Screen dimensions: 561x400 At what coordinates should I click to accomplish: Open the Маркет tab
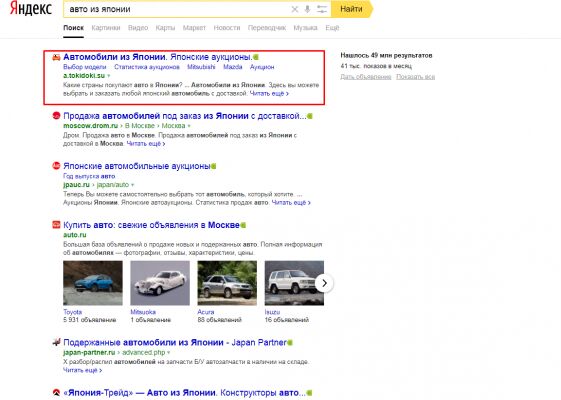(x=194, y=28)
